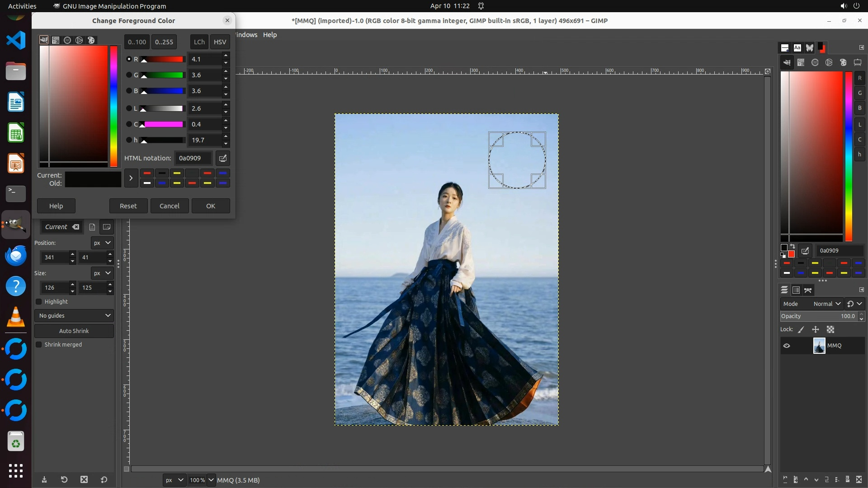Hide the MMQ layer with eye icon

[x=787, y=346]
